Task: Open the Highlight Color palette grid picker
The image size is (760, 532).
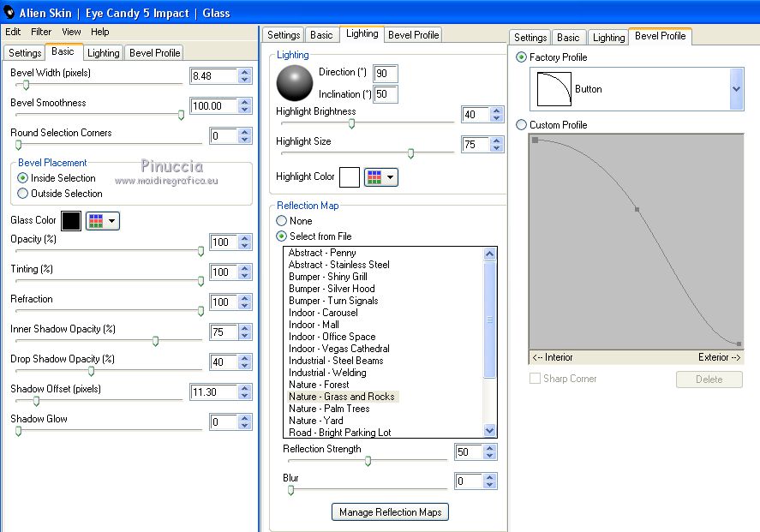Action: 381,177
